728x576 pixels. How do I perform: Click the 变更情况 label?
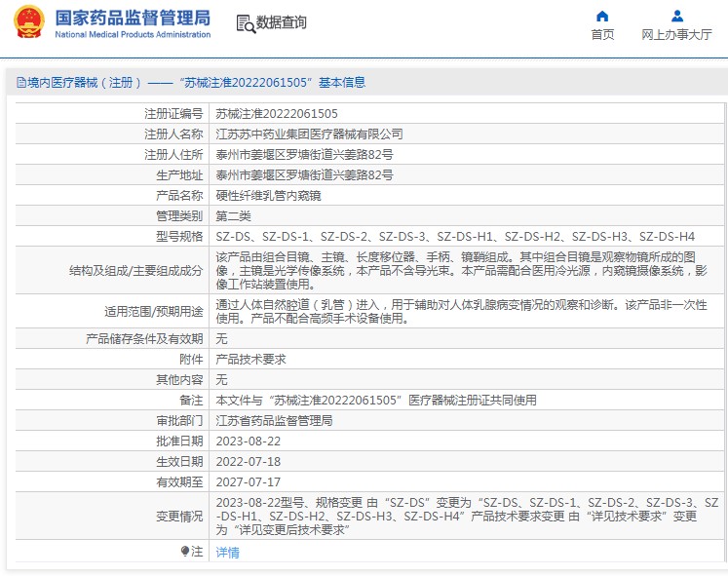click(x=179, y=517)
